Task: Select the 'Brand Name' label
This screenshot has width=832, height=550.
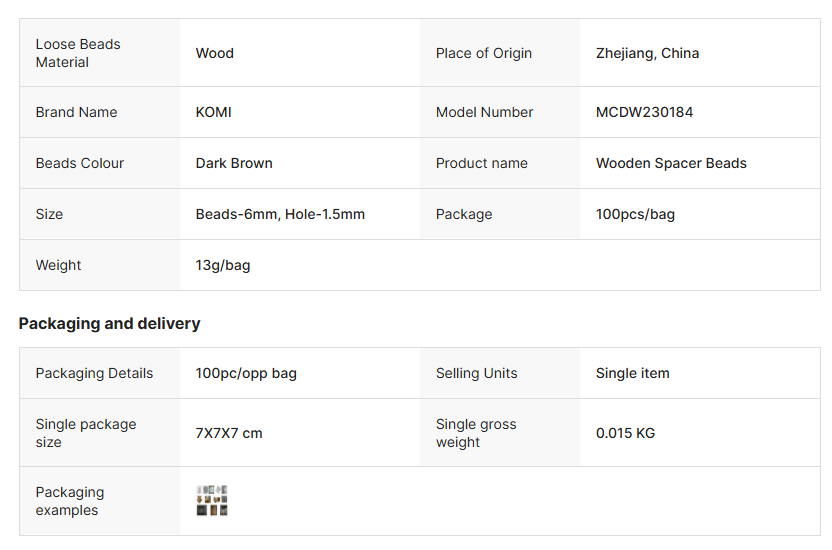Action: (76, 112)
